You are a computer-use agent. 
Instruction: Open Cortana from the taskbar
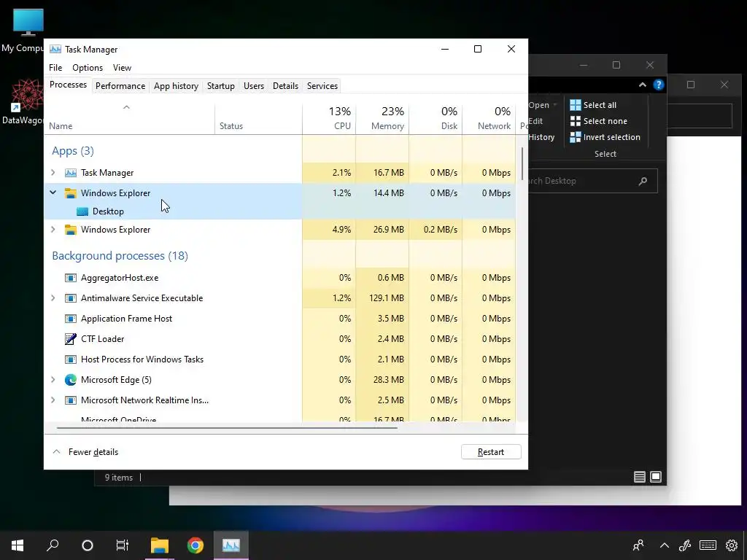pos(88,545)
